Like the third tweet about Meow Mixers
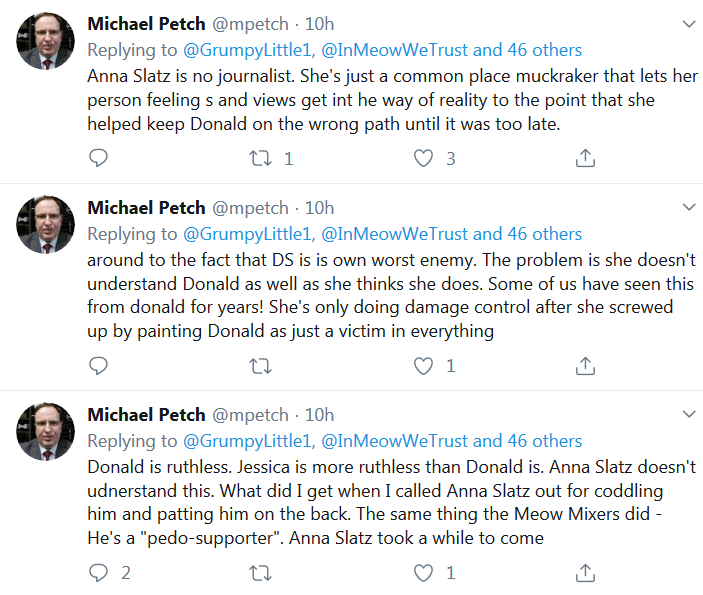Viewport: 703px width, 595px height. pyautogui.click(x=423, y=573)
